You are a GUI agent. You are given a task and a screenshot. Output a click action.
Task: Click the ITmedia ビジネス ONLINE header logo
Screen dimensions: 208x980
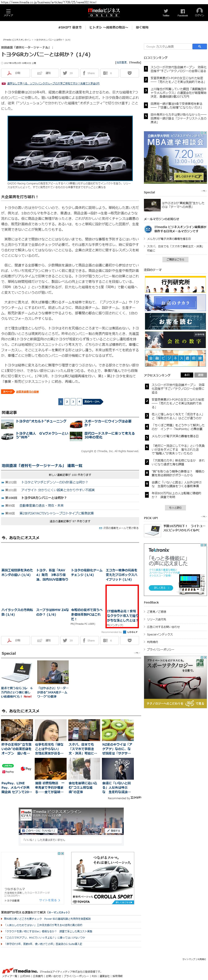tap(104, 12)
